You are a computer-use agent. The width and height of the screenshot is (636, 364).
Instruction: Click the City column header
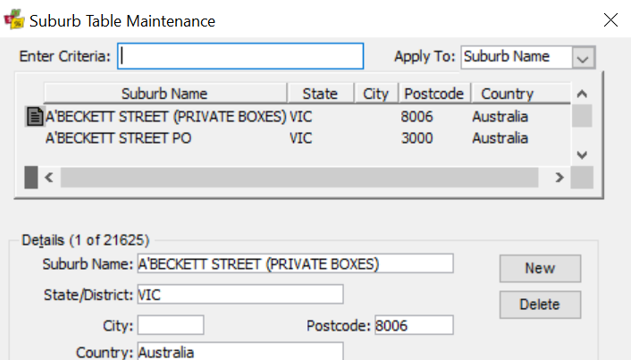pyautogui.click(x=376, y=93)
